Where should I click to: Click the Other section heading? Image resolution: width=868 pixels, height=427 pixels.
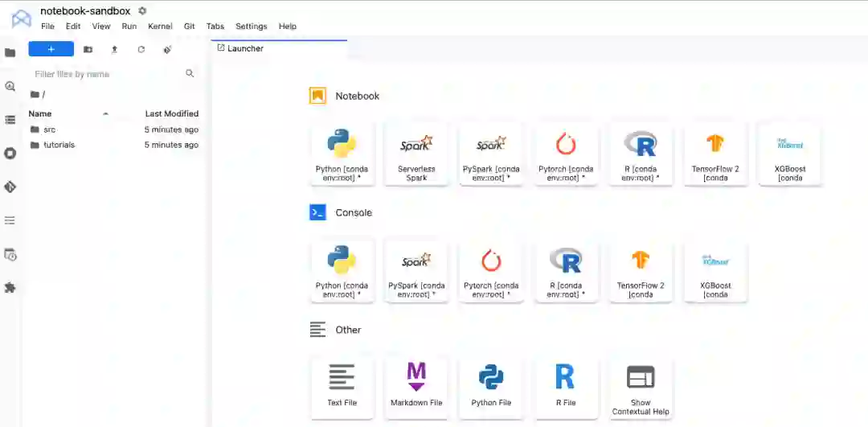coord(348,330)
